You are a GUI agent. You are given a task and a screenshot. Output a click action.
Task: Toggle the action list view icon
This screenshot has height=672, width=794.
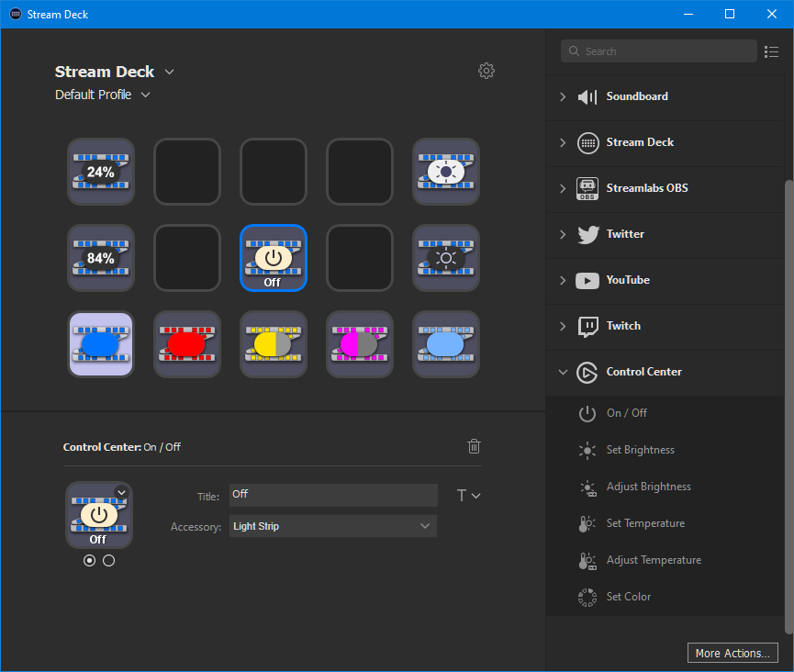click(x=771, y=51)
